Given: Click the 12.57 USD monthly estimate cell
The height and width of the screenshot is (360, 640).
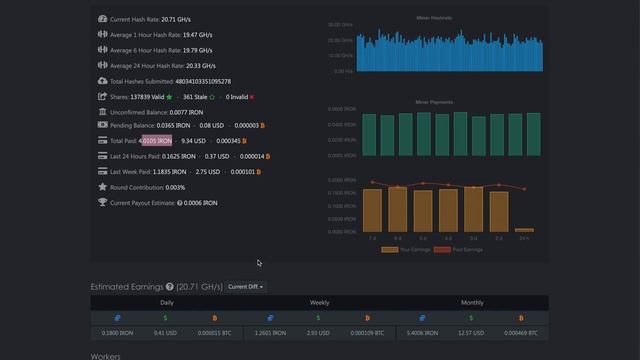Looking at the screenshot, I should coord(471,333).
